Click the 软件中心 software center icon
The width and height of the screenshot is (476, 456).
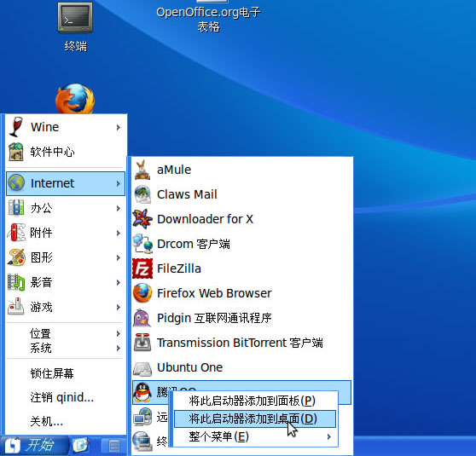[16, 152]
